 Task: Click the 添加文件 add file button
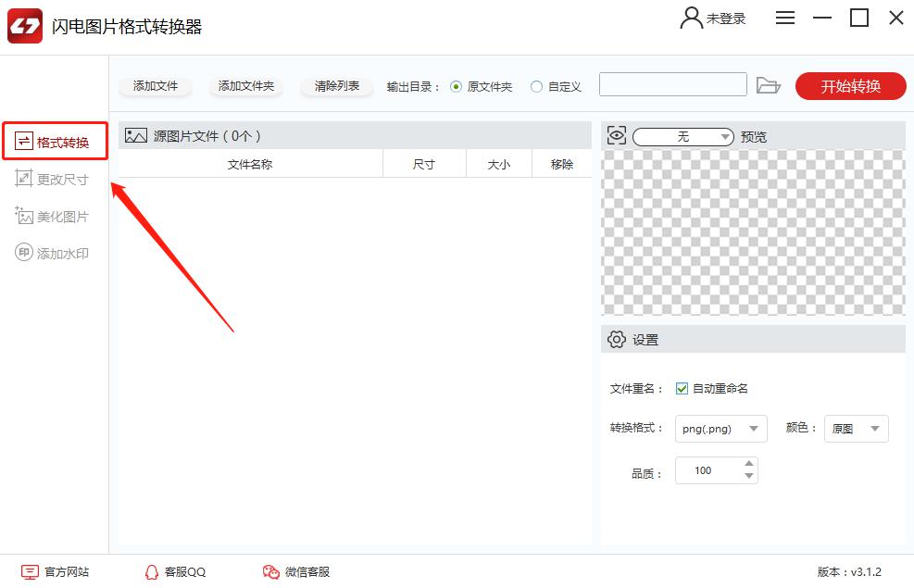[156, 86]
